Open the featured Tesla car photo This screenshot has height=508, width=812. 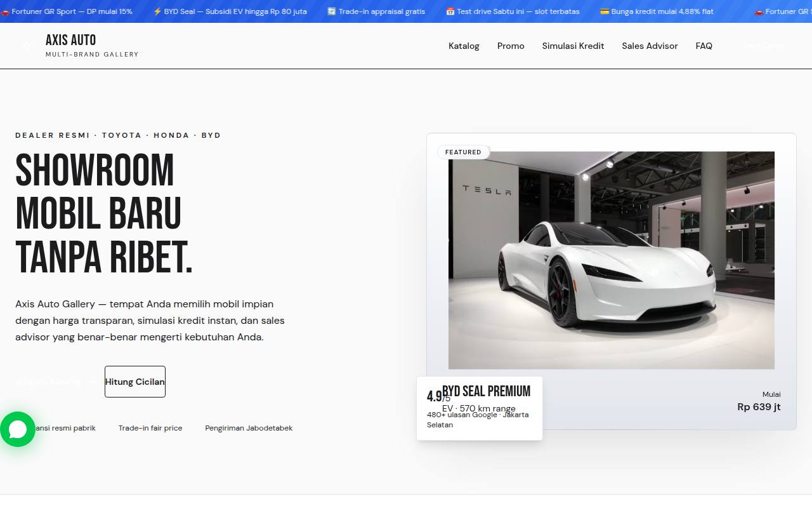tap(612, 260)
